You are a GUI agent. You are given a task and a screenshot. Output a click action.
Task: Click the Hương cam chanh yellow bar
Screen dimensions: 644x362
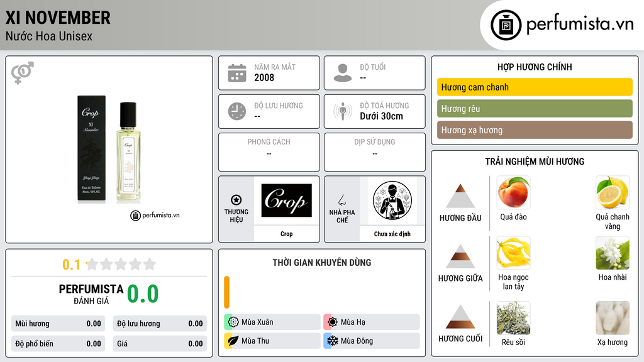pos(535,87)
